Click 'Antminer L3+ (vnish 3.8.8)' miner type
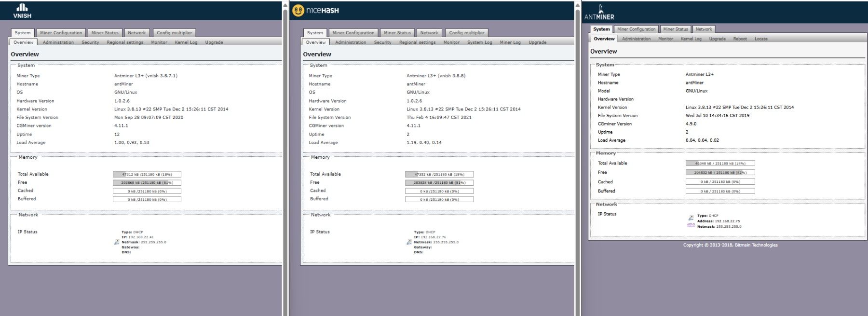 tap(436, 76)
